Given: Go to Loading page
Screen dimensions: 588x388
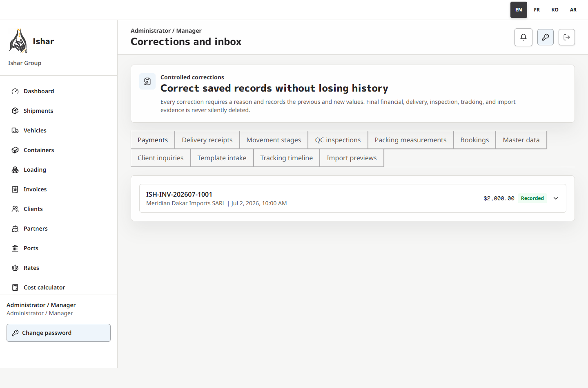Looking at the screenshot, I should [x=58, y=170].
